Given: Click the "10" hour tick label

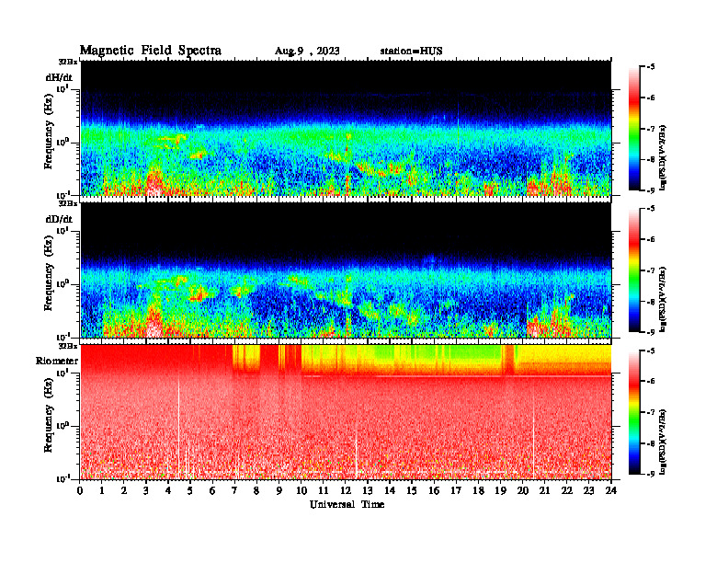Looking at the screenshot, I should [x=301, y=490].
